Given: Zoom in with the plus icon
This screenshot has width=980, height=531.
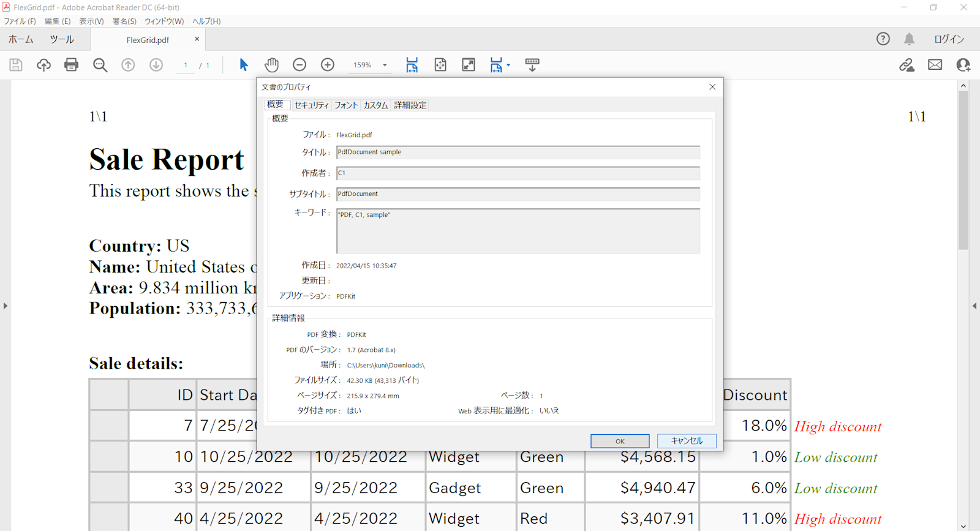Looking at the screenshot, I should click(328, 64).
